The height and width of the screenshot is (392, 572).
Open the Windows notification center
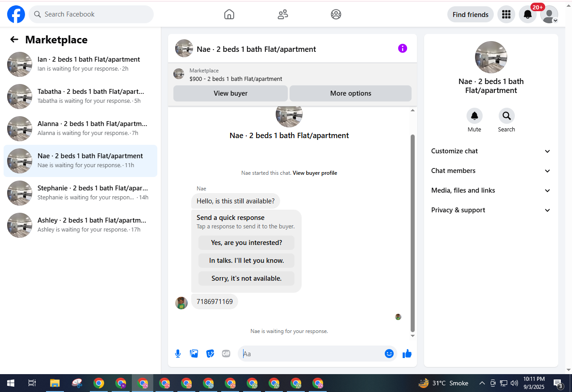(x=558, y=383)
